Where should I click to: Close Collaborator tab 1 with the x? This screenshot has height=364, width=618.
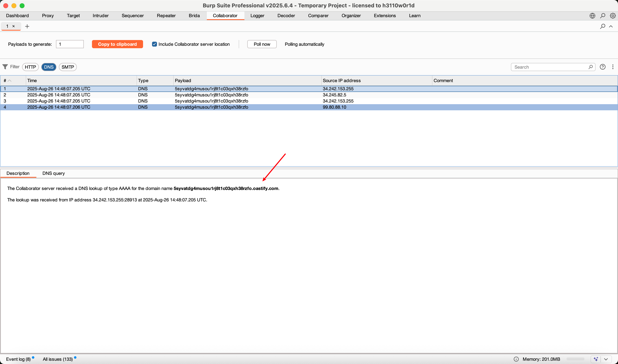[x=13, y=26]
